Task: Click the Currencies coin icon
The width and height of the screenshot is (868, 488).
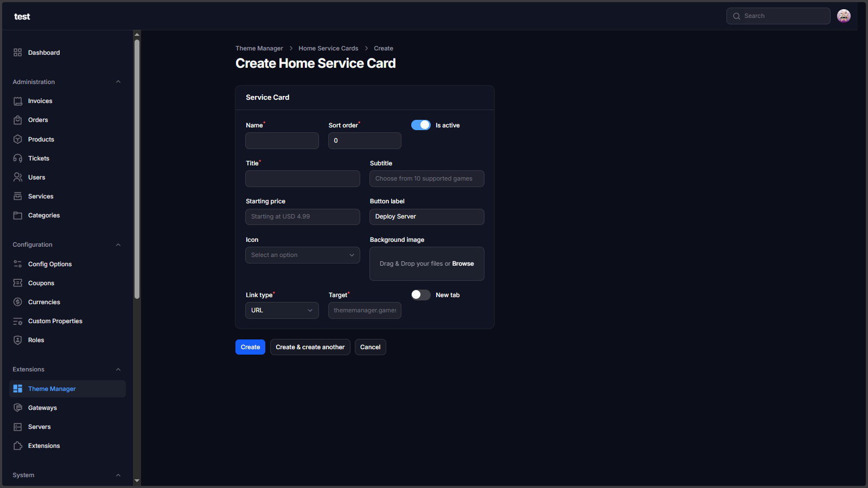Action: [18, 302]
